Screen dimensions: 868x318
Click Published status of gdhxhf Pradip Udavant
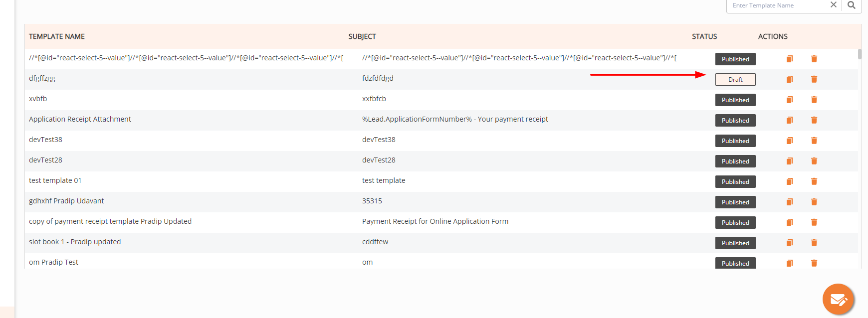click(x=735, y=202)
